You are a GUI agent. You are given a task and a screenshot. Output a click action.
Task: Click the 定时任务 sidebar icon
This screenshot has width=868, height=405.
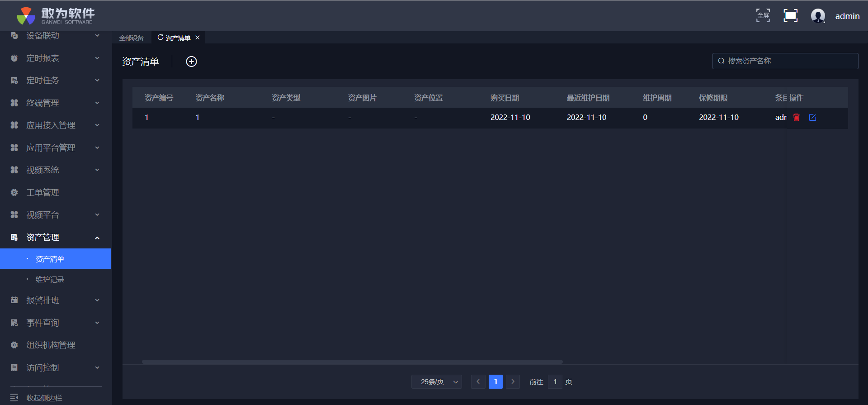[14, 80]
